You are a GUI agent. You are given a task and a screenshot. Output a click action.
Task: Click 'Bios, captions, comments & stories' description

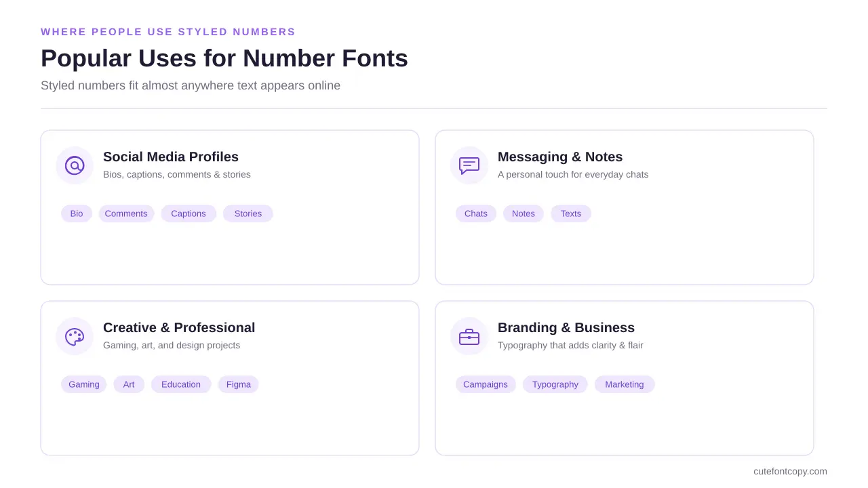click(x=177, y=175)
